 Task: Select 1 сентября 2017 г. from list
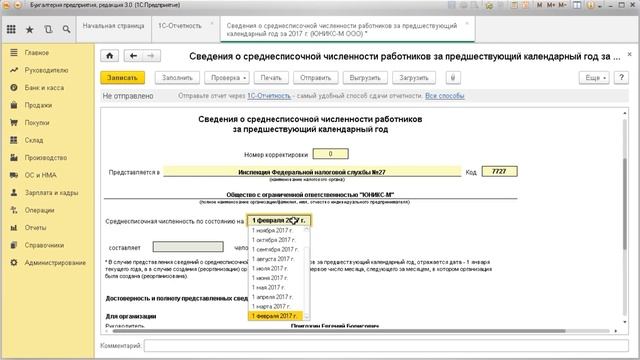276,249
